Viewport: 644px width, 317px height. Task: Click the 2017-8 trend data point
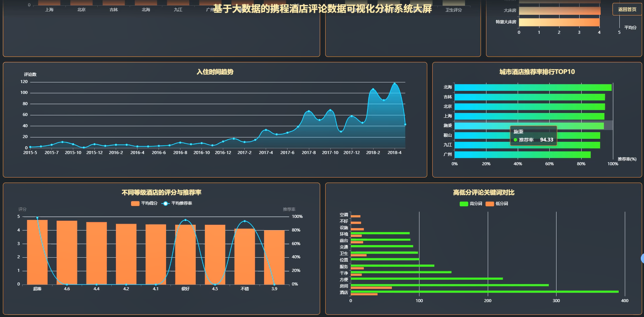(x=309, y=112)
